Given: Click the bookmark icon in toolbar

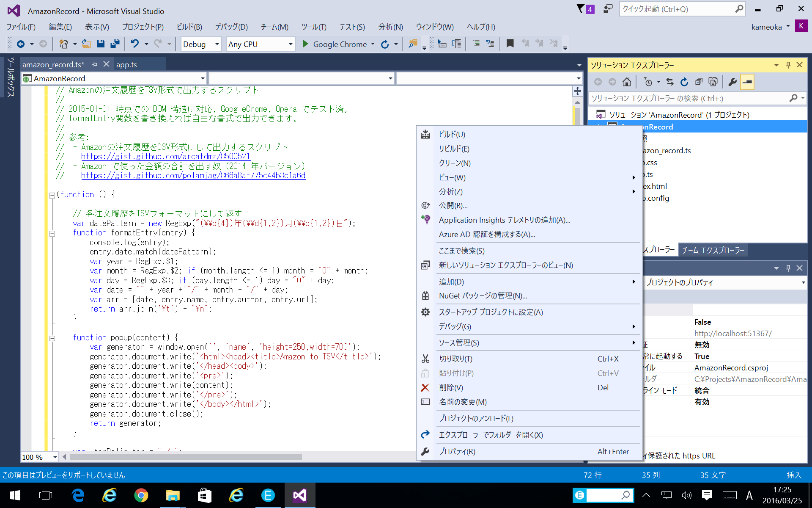Looking at the screenshot, I should pyautogui.click(x=510, y=44).
